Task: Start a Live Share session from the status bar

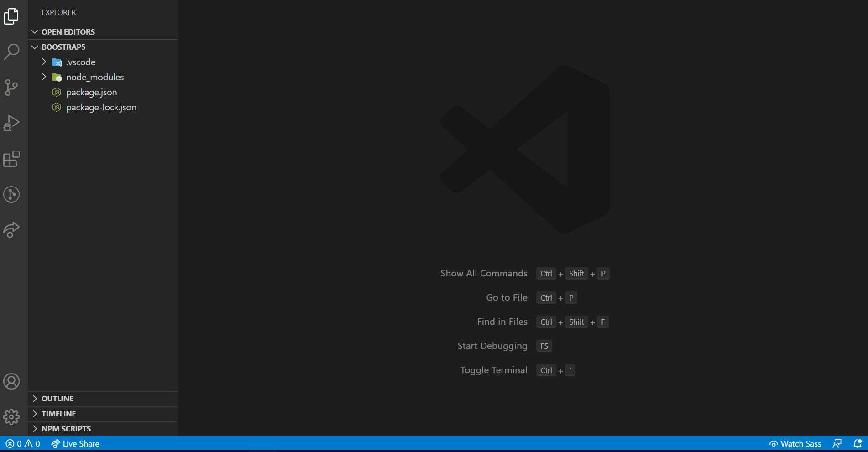Action: coord(75,443)
